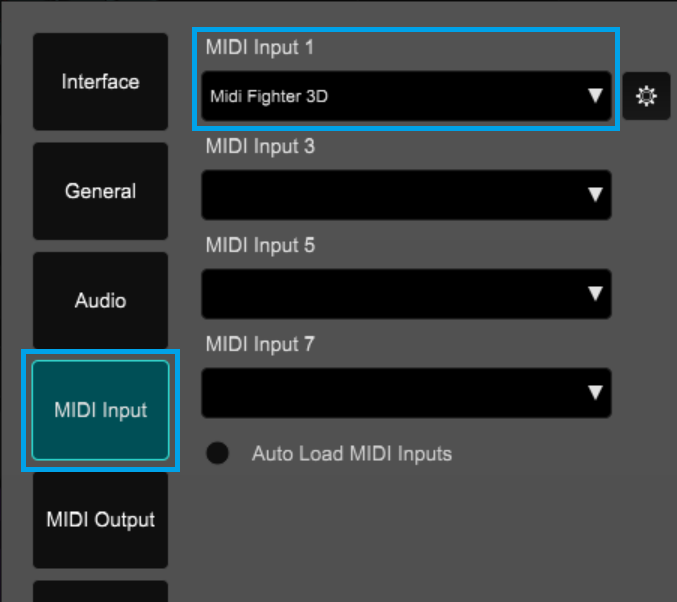Click the partially visible tab below MIDI Output
This screenshot has height=602, width=677.
point(100,591)
